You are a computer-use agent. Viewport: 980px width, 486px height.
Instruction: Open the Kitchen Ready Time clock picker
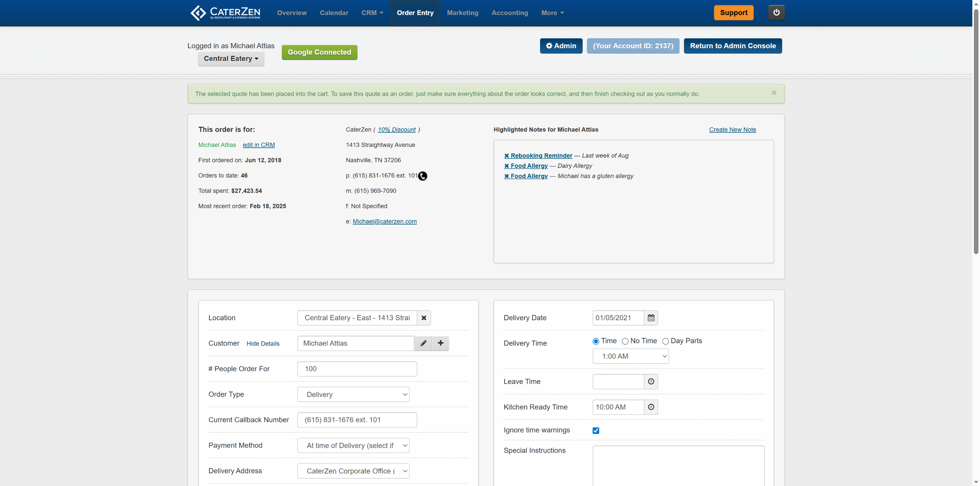[651, 407]
